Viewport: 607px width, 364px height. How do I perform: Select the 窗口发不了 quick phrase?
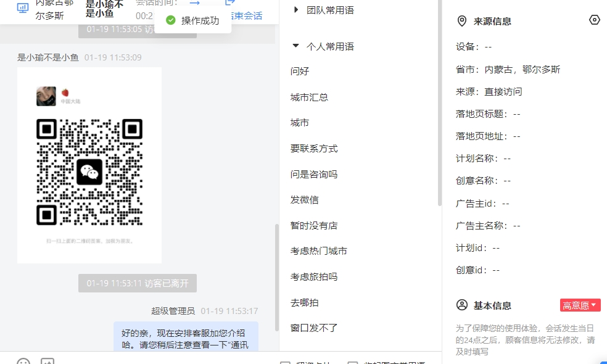314,328
